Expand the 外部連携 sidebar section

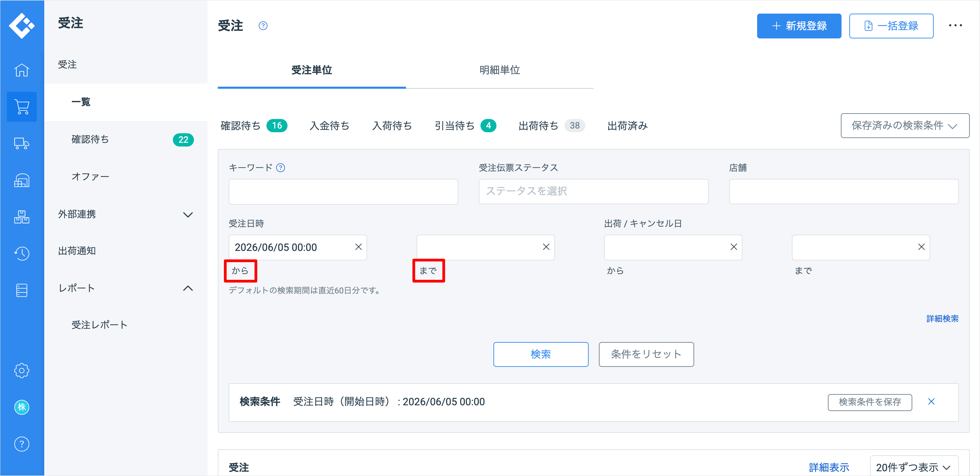point(188,215)
